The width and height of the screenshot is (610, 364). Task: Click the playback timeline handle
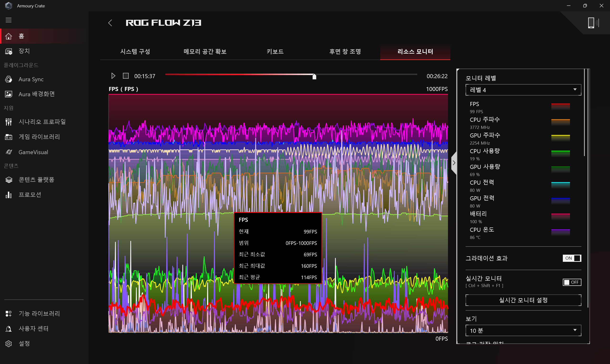(x=314, y=77)
